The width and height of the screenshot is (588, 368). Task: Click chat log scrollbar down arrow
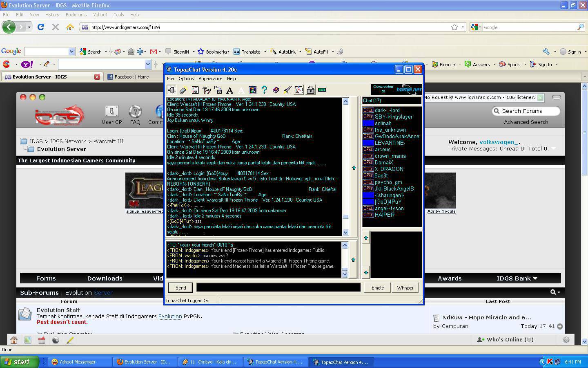pyautogui.click(x=345, y=232)
